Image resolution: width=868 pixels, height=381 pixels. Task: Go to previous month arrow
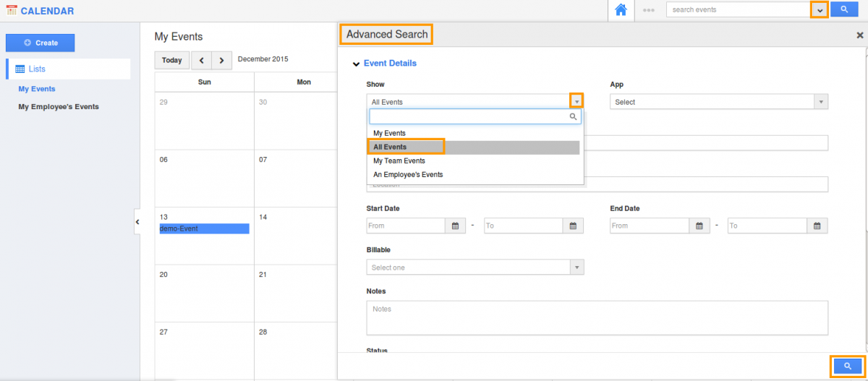201,60
